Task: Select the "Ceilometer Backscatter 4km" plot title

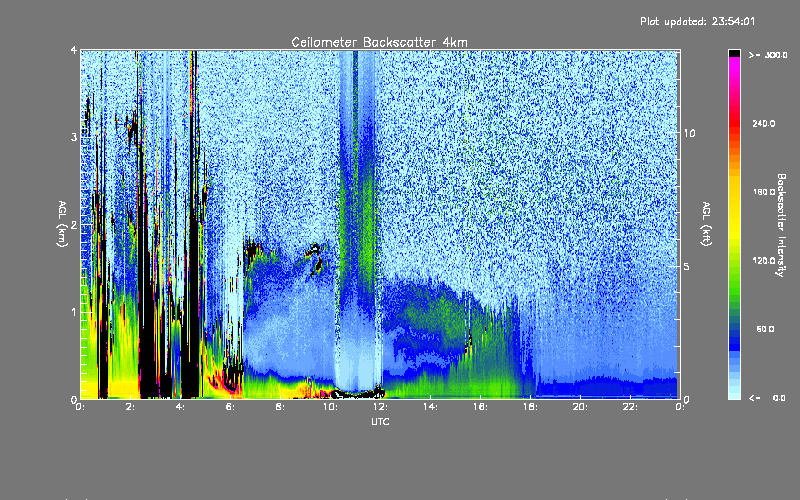Action: pyautogui.click(x=379, y=42)
